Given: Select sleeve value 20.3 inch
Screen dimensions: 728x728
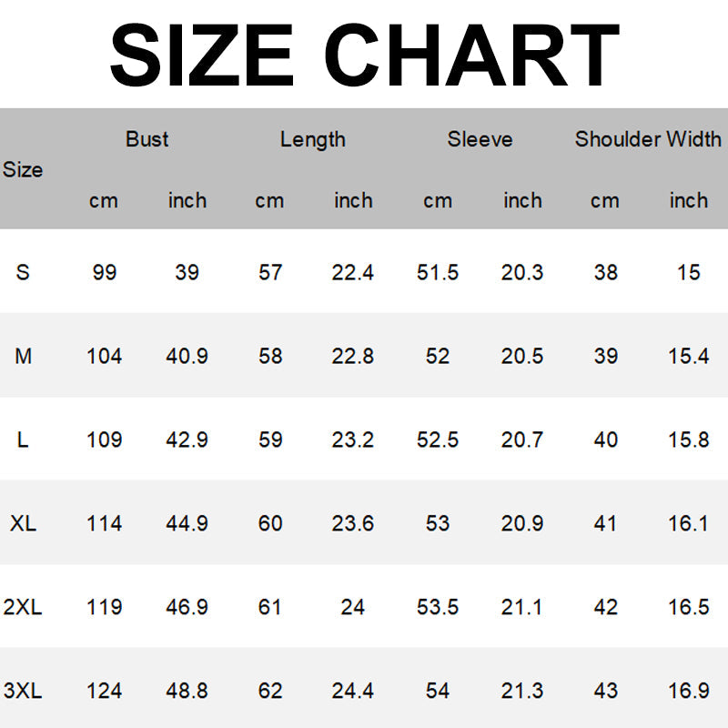Looking at the screenshot, I should tap(521, 272).
